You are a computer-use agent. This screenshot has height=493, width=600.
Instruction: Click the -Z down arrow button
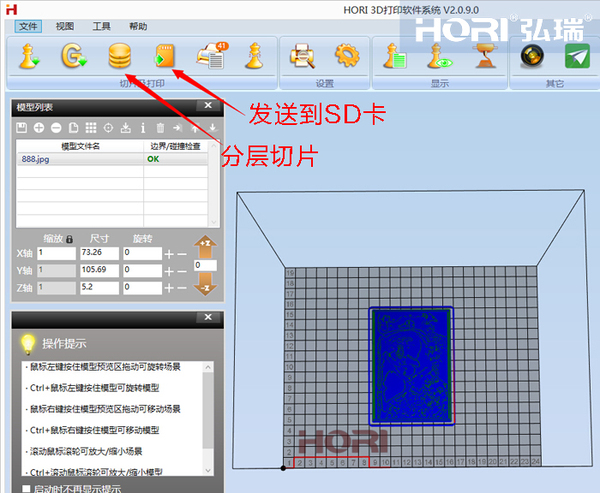(x=205, y=284)
